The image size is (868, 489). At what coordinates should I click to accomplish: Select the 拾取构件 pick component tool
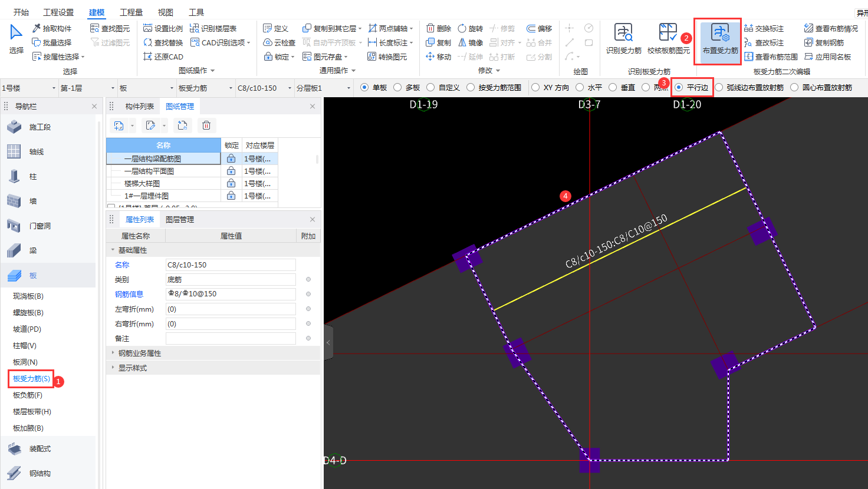52,28
